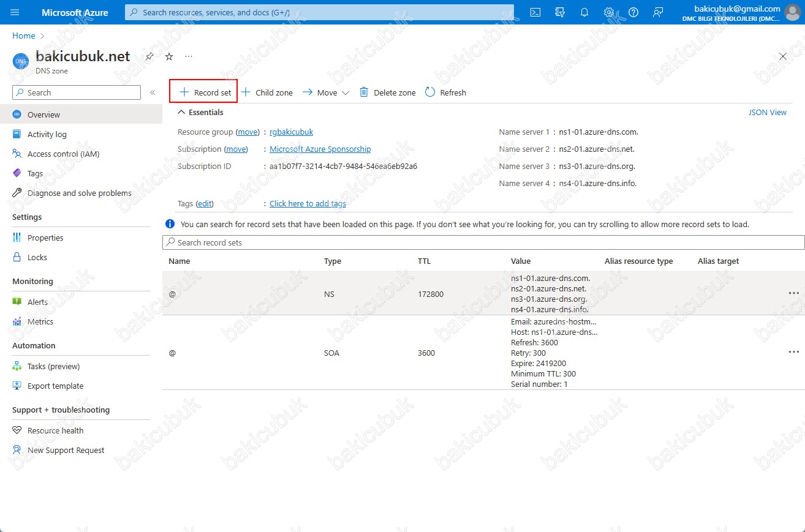The width and height of the screenshot is (805, 532).
Task: Mark bakicubuk.net as favorite with star
Action: 169,56
